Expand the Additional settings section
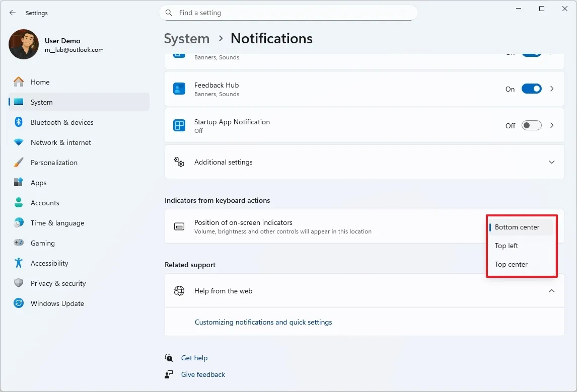 552,162
